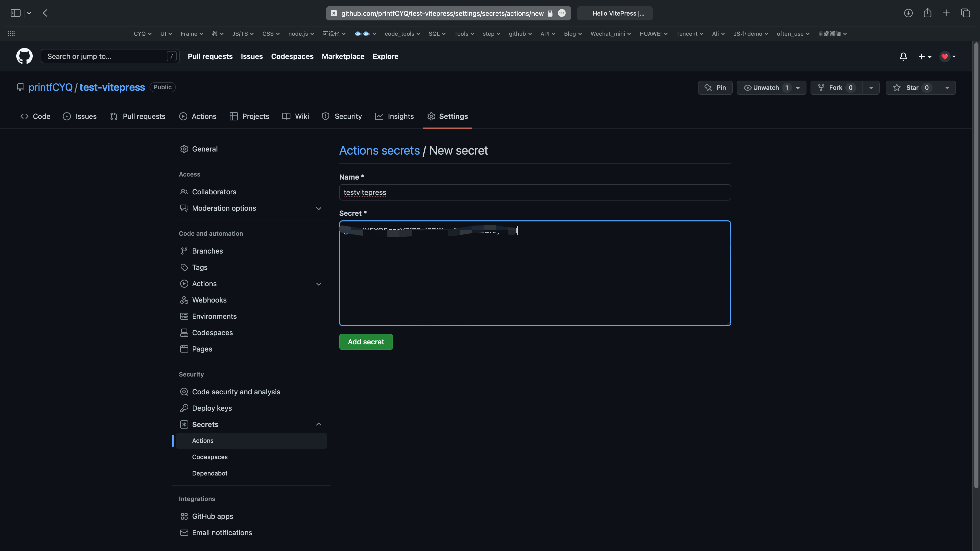Open the Insights tab

395,116
